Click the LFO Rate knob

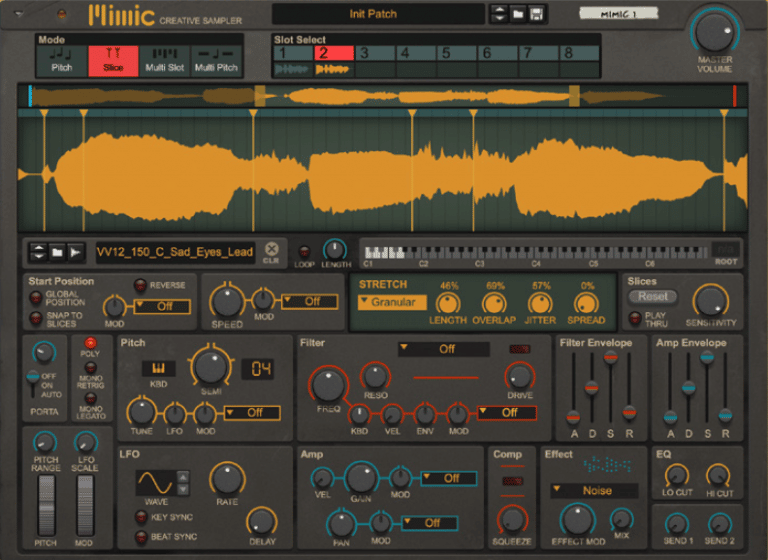click(x=227, y=479)
